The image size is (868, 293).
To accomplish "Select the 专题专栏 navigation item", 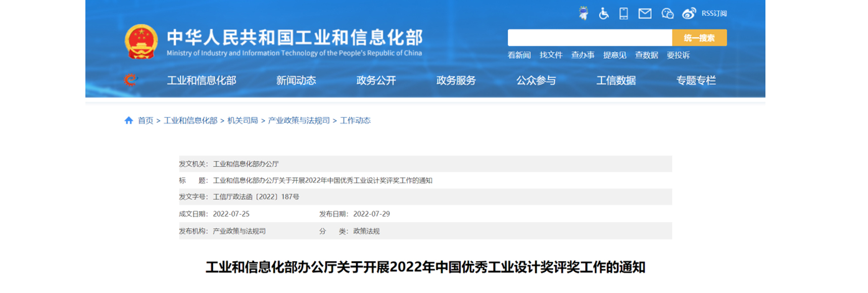I will pos(696,80).
